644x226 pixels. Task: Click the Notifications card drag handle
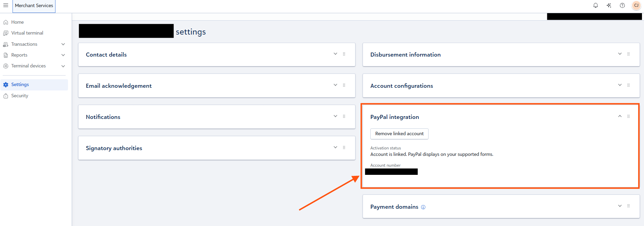click(x=344, y=116)
